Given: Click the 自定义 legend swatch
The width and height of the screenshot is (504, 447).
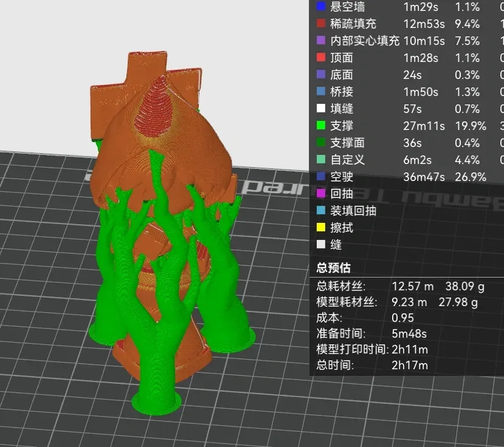Looking at the screenshot, I should coord(321,160).
